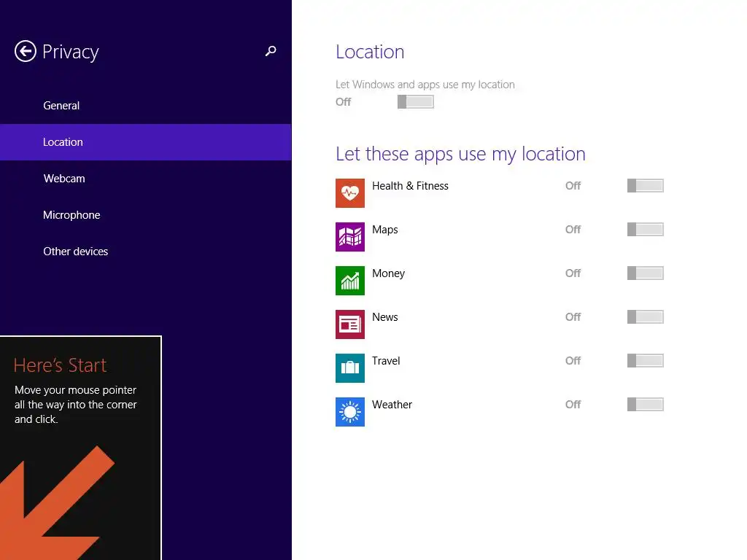
Task: Click the green Money chart icon
Action: (x=350, y=281)
